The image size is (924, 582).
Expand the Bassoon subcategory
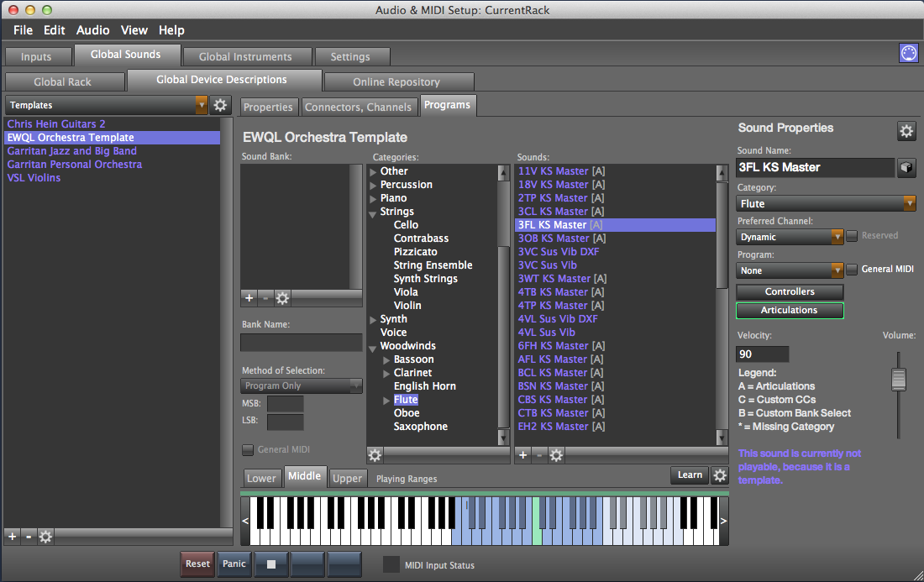pos(386,360)
